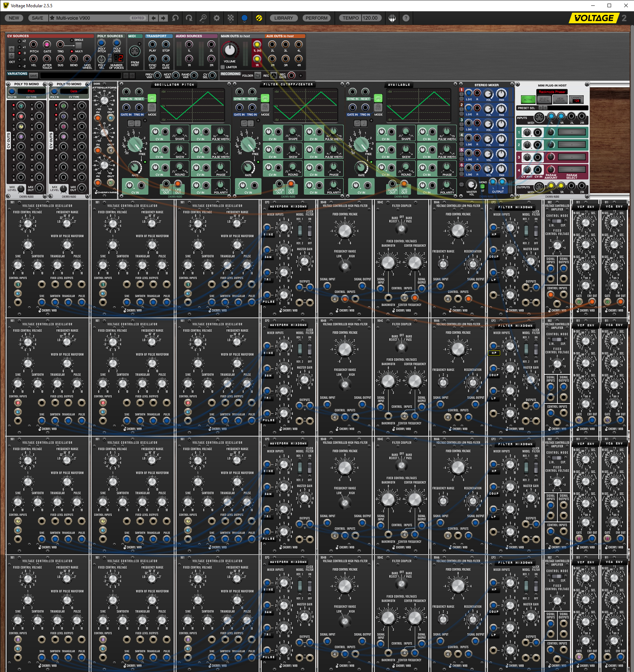Click the POLY PITCH jack
The height and width of the screenshot is (672, 634).
(x=102, y=43)
